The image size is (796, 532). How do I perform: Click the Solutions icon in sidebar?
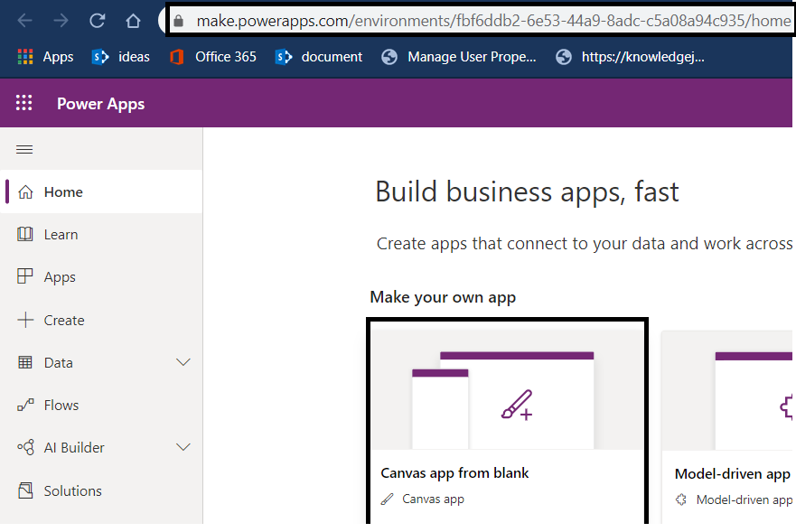tap(25, 490)
